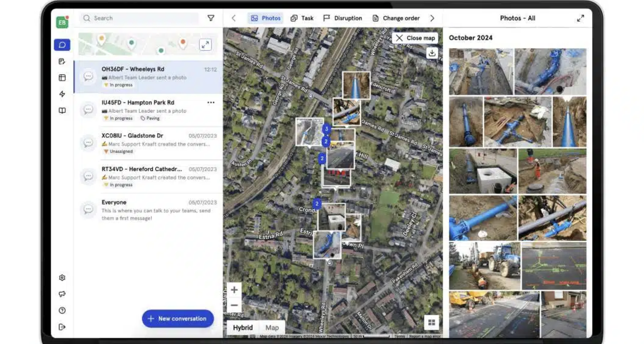Screen dimensions: 644x344
Task: Switch map to plain Map view
Action: click(272, 328)
